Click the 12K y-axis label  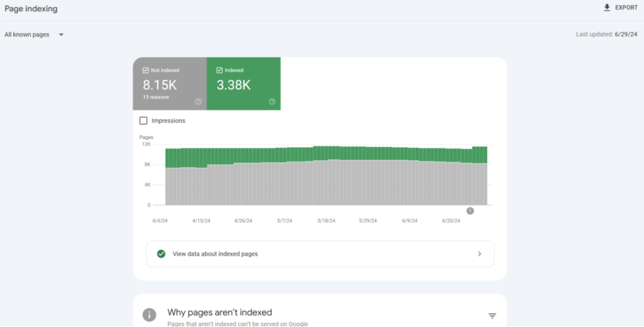[146, 144]
